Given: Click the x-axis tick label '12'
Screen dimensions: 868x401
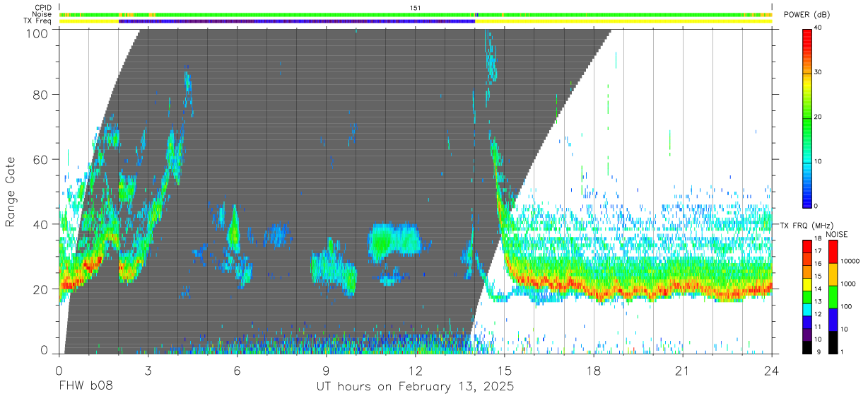Looking at the screenshot, I should click(x=416, y=370).
